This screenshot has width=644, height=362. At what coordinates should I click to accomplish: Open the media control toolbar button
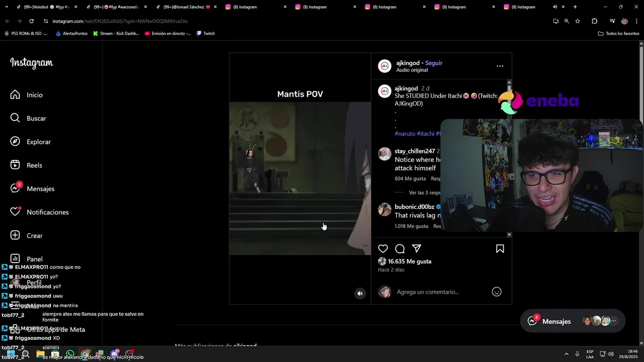tap(612, 21)
